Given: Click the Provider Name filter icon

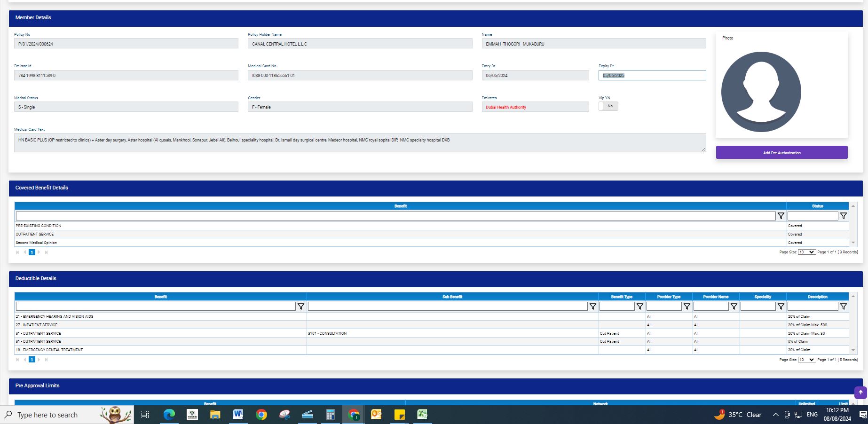Looking at the screenshot, I should pyautogui.click(x=734, y=306).
